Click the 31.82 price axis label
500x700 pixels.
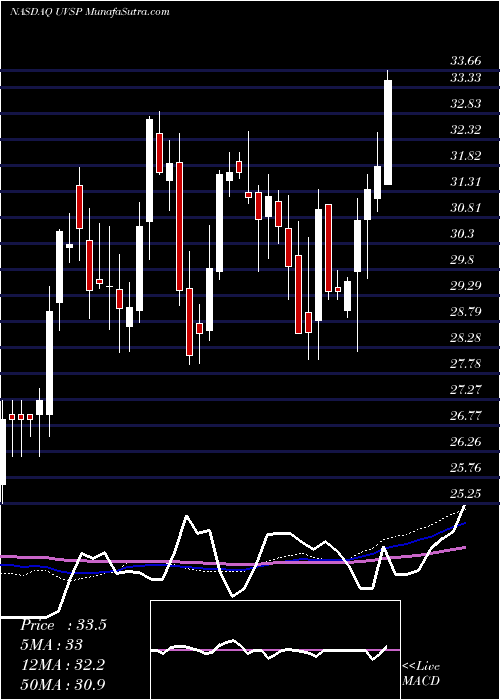tap(465, 155)
